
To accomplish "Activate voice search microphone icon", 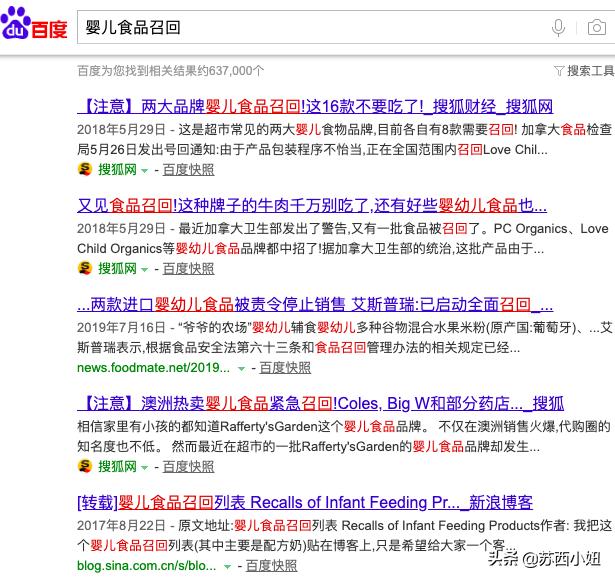I will pos(558,27).
